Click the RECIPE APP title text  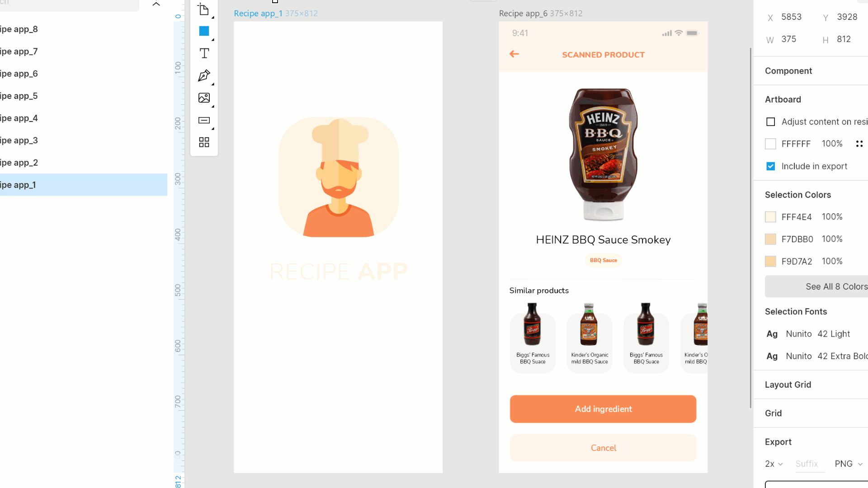(x=338, y=272)
